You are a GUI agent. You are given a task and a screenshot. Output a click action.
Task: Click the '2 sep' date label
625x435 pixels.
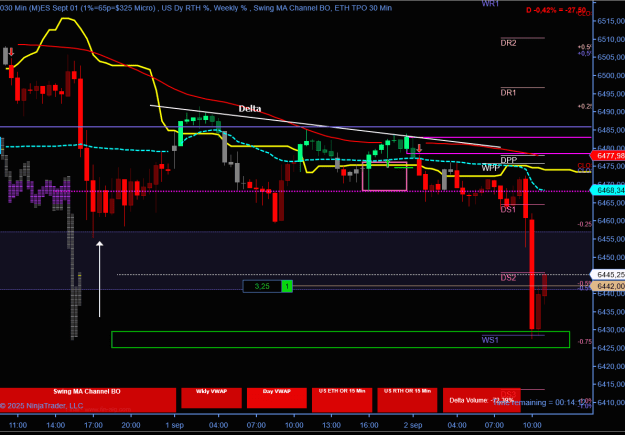pyautogui.click(x=413, y=425)
